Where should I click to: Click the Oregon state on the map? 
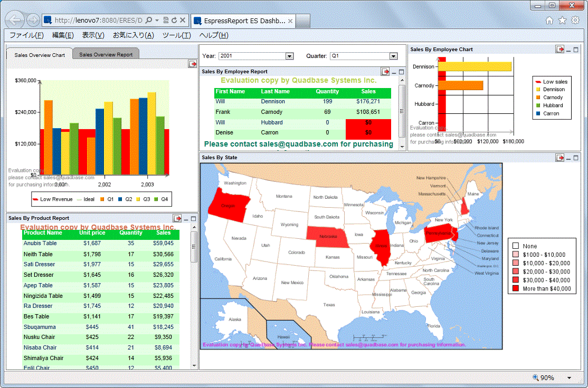tap(227, 205)
